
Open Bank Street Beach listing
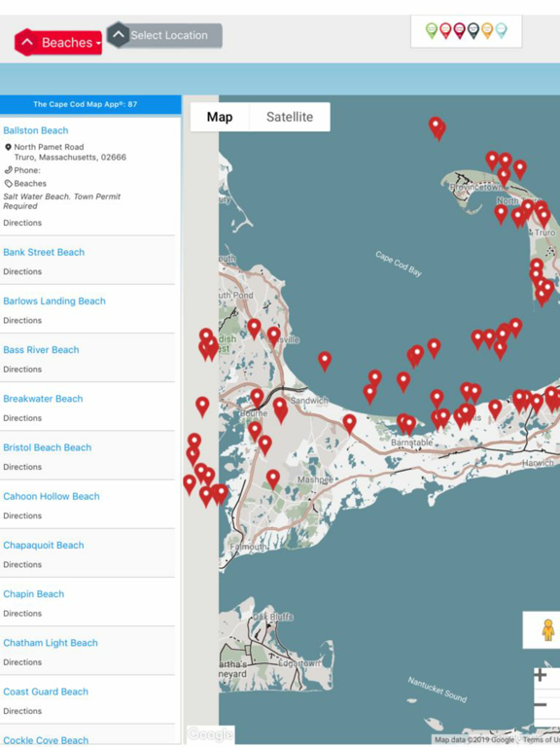[44, 252]
